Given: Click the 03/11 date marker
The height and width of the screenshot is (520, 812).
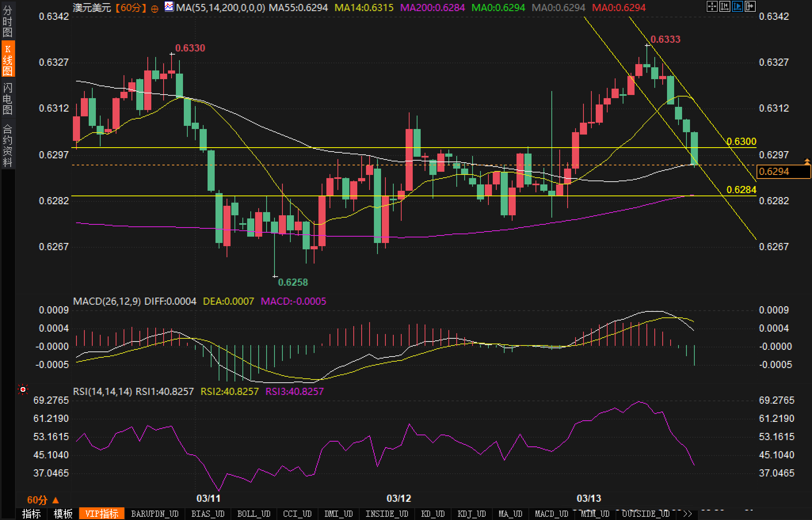Looking at the screenshot, I should point(208,498).
